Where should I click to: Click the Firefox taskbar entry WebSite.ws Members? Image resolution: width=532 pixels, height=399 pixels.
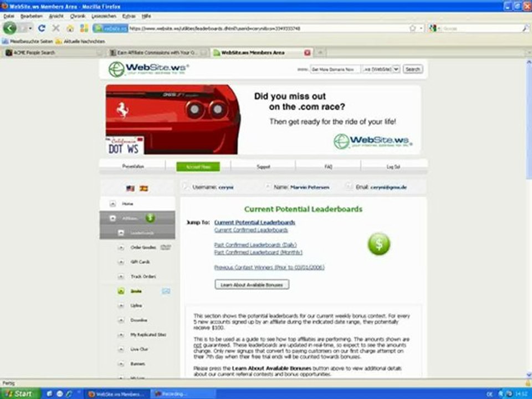(x=116, y=394)
